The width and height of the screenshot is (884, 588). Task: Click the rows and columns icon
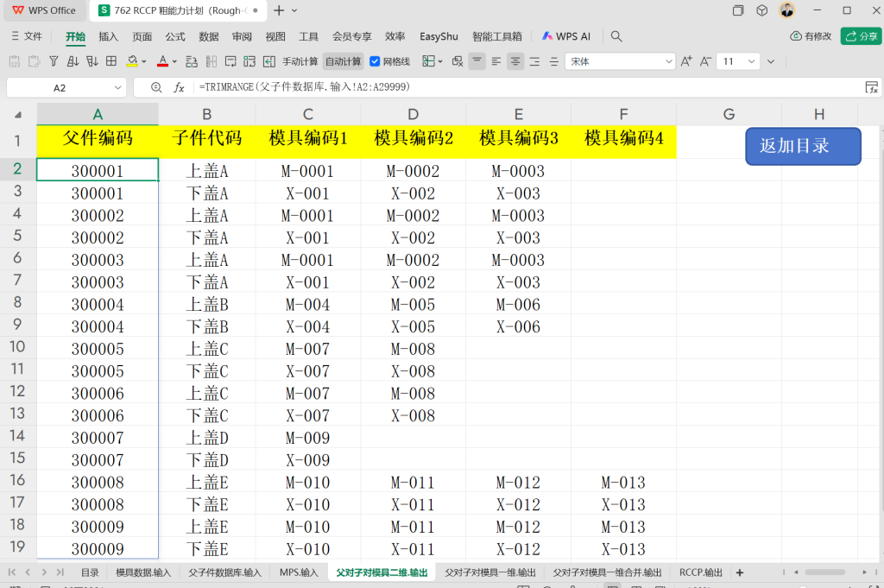192,61
